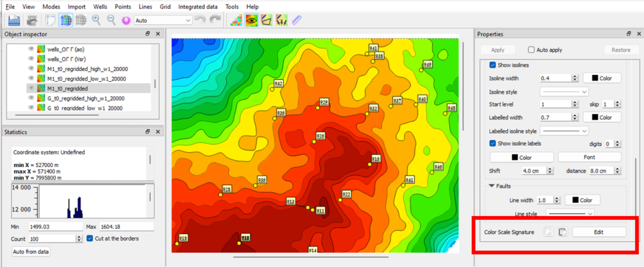Select the ruler measurement tool
Image resolution: width=644 pixels, height=267 pixels.
[297, 20]
